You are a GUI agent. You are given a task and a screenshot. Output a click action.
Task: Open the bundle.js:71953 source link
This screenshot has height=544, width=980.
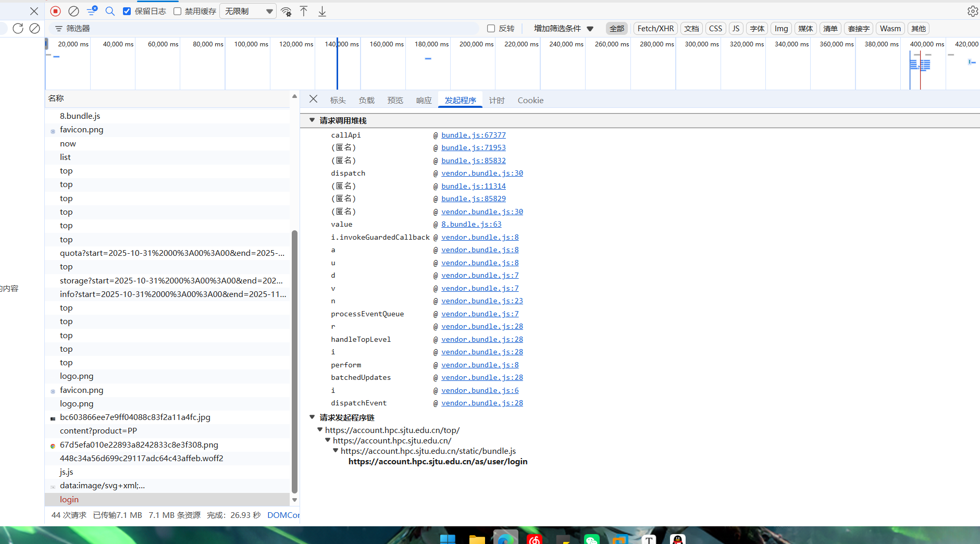coord(474,148)
